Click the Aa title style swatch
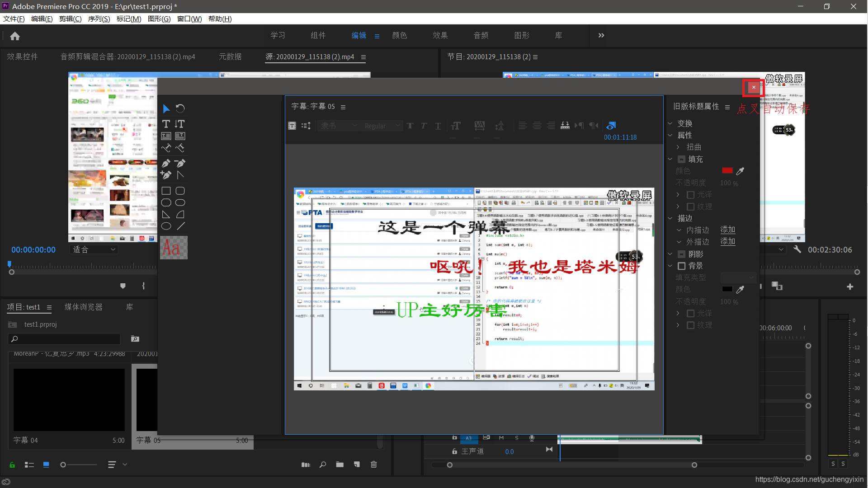Screen dimensions: 868x488 click(x=174, y=248)
